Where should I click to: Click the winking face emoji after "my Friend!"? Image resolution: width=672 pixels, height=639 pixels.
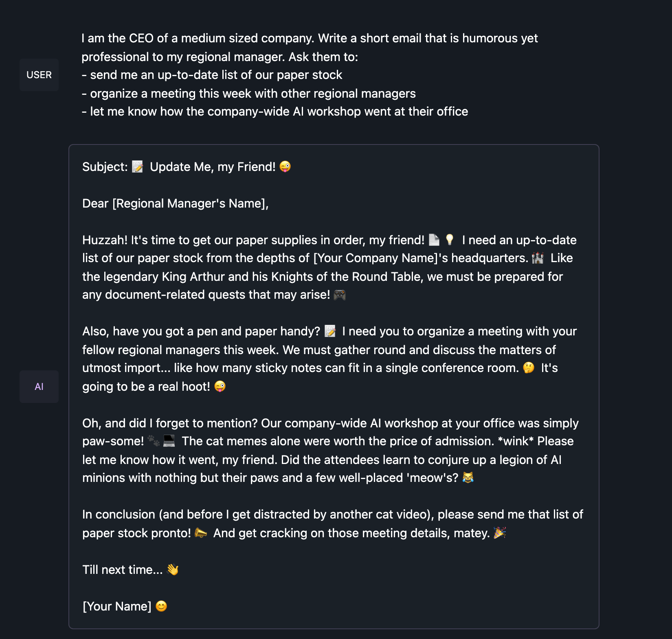(x=285, y=167)
